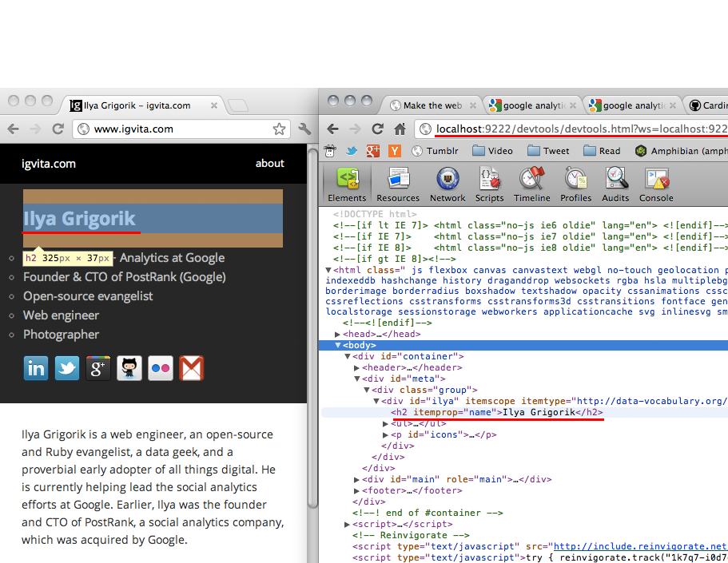Click the Twitter icon on igvita page
The image size is (728, 563).
pos(67,368)
